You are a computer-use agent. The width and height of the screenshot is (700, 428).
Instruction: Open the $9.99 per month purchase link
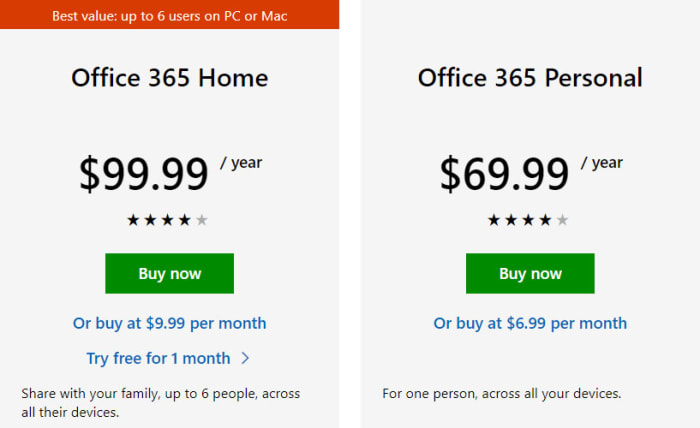point(169,323)
